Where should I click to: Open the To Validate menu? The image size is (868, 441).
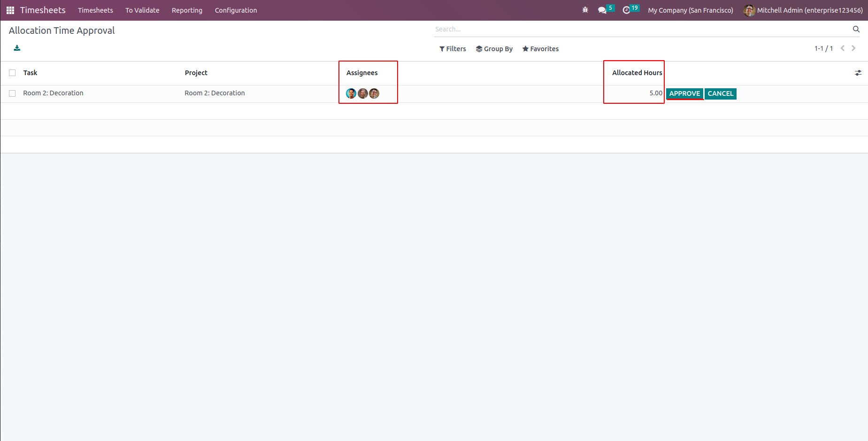pos(142,10)
